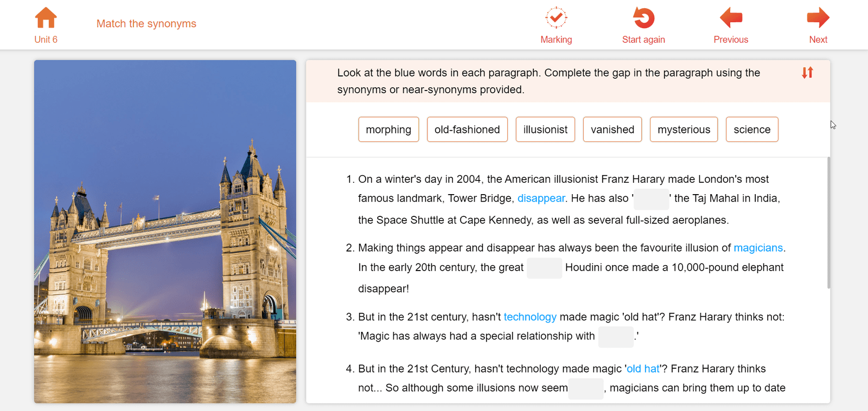868x411 pixels.
Task: Advance with the Next arrow icon
Action: (818, 18)
